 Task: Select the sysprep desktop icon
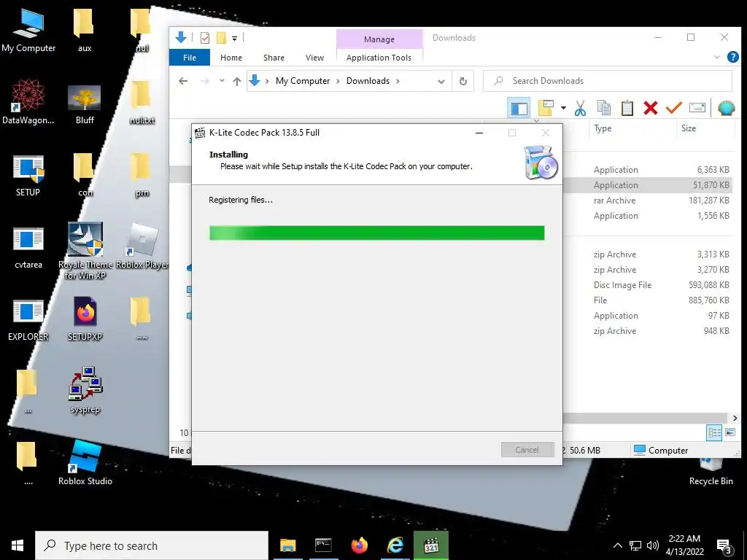[x=85, y=389]
